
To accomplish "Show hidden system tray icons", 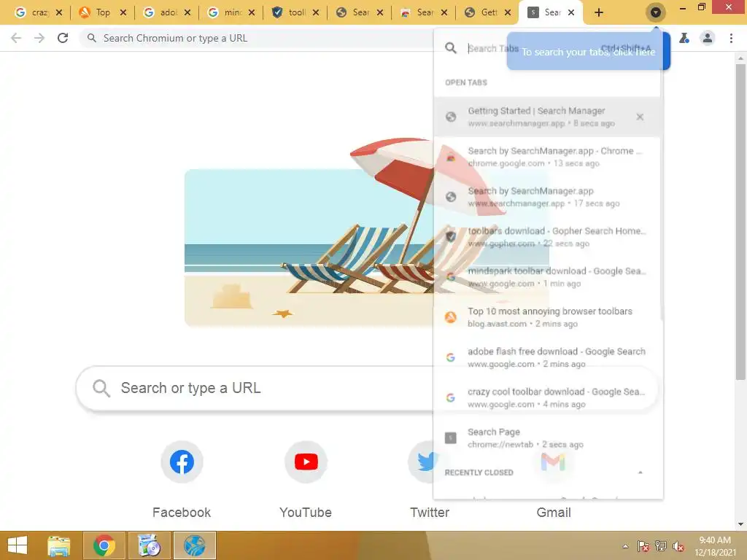I will [625, 546].
